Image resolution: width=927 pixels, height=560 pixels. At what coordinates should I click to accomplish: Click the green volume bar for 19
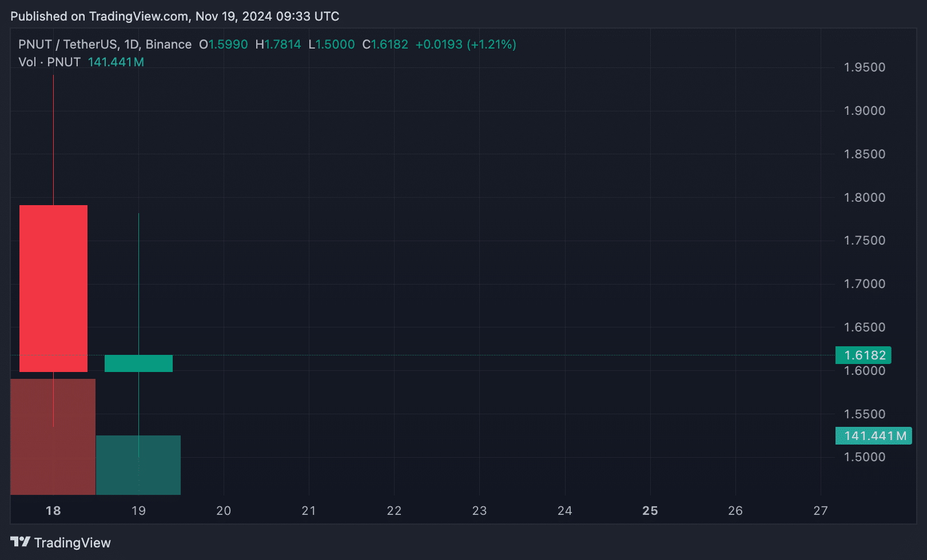pos(138,465)
